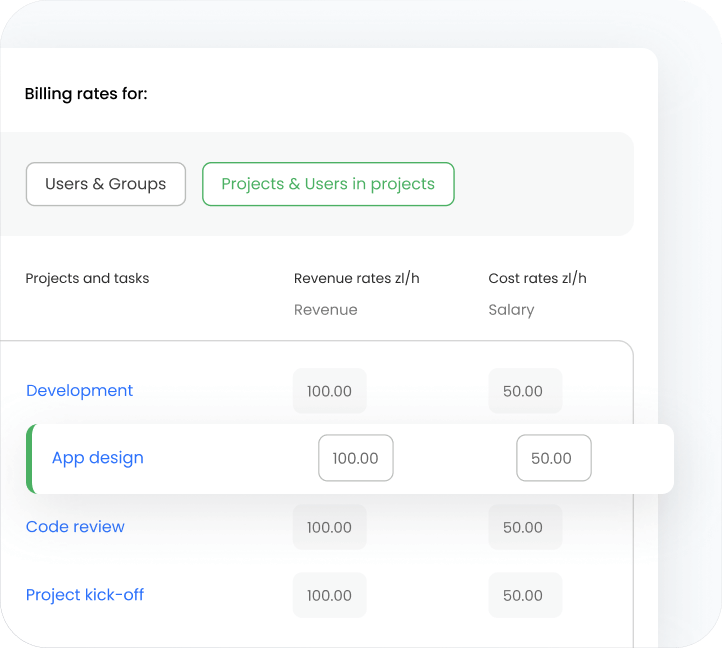Click the App design revenue rate input
Image resolution: width=722 pixels, height=648 pixels.
point(355,458)
